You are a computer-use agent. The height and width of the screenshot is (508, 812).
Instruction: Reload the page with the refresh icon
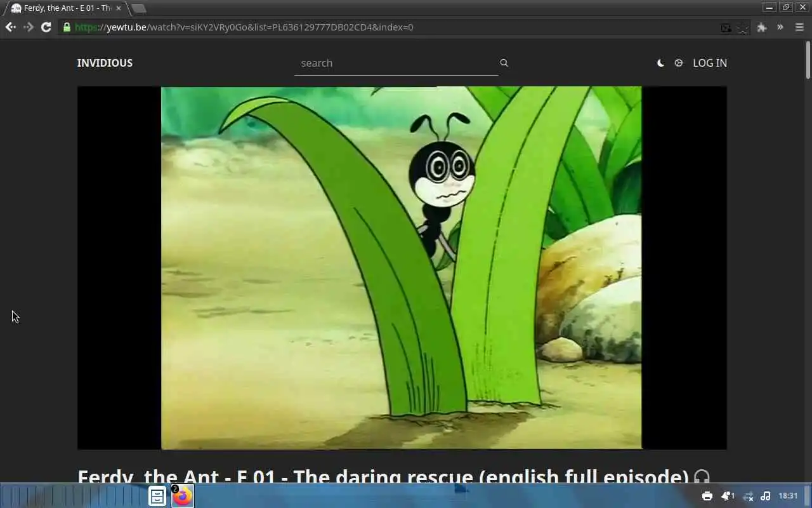pos(46,27)
